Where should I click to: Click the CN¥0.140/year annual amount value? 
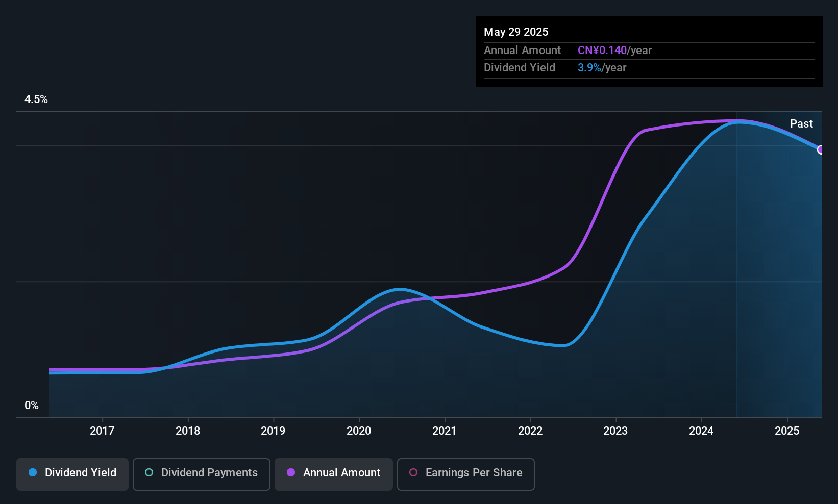(x=614, y=51)
